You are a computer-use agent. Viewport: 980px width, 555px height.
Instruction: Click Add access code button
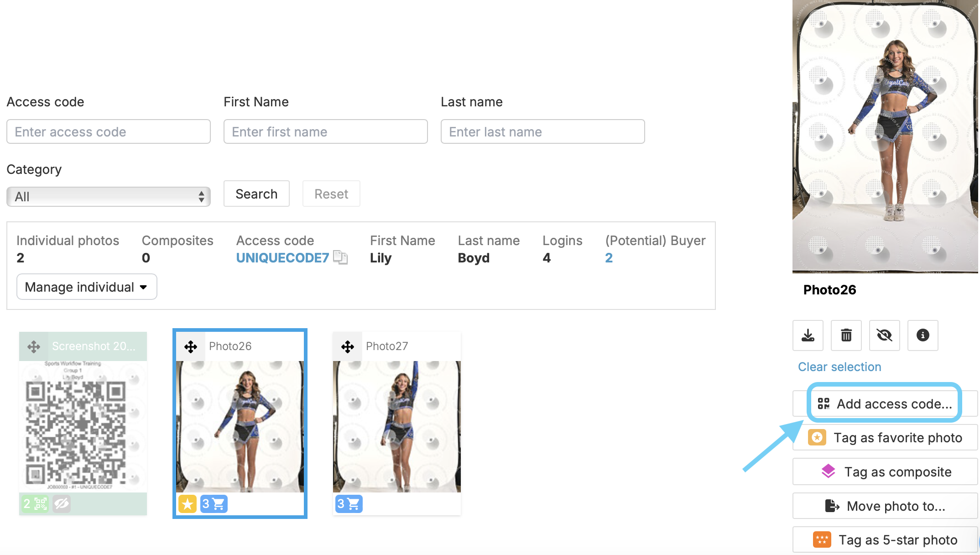coord(885,403)
